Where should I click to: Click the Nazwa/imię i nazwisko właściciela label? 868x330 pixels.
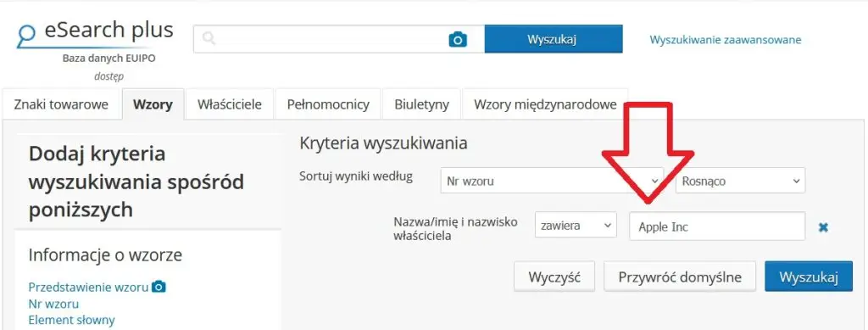(x=455, y=229)
